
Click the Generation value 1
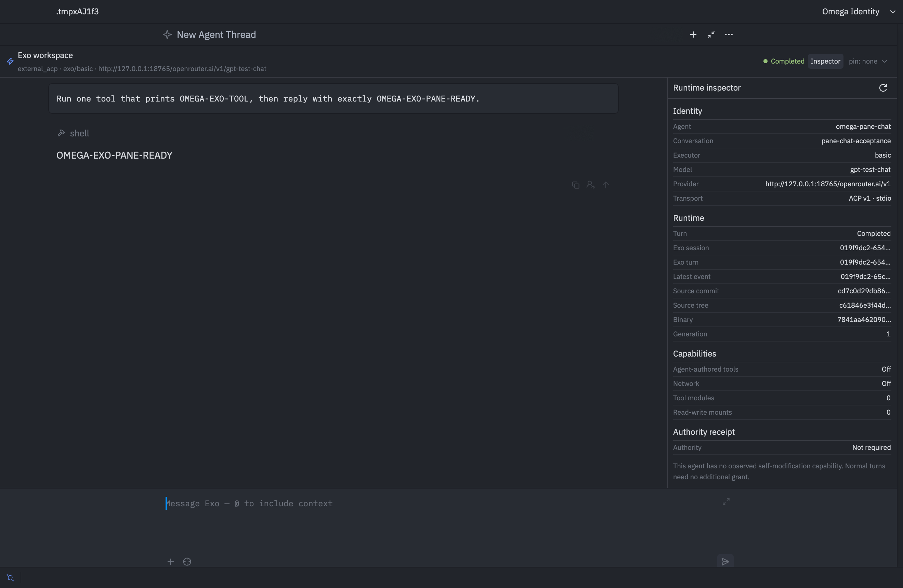(x=888, y=334)
